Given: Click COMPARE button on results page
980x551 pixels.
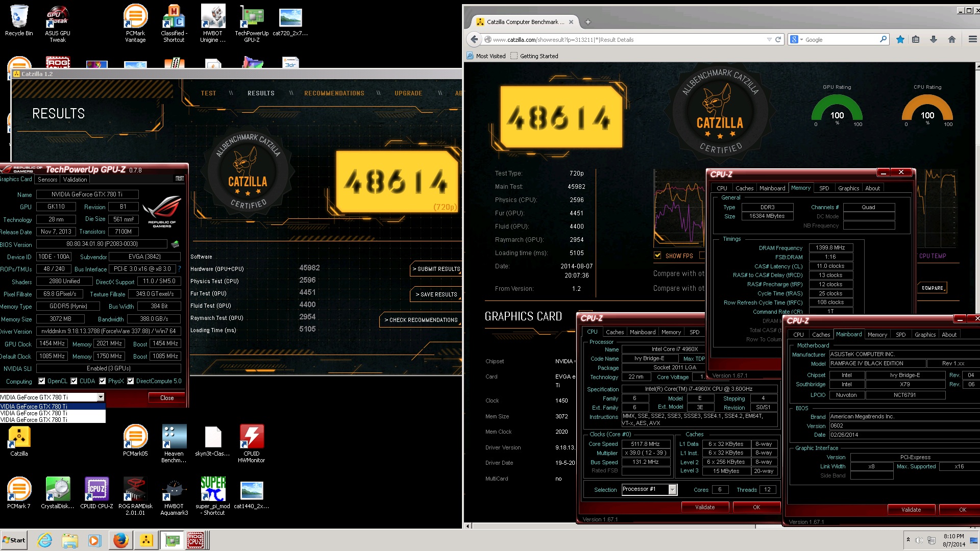Looking at the screenshot, I should pos(932,288).
